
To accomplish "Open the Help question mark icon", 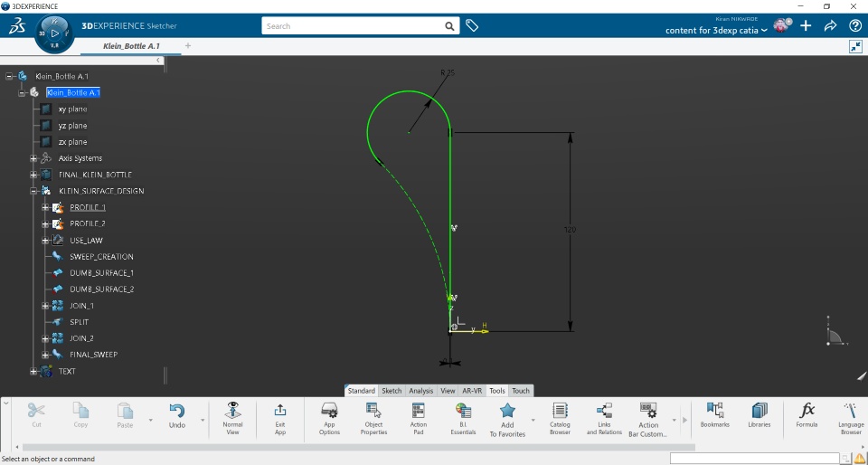I will 854,25.
